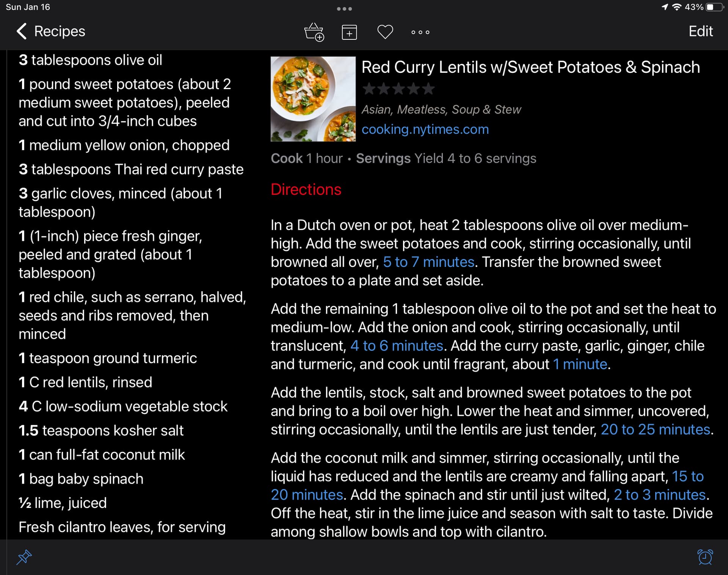Start the 5 to 7 minutes timer
The image size is (728, 575).
point(428,262)
